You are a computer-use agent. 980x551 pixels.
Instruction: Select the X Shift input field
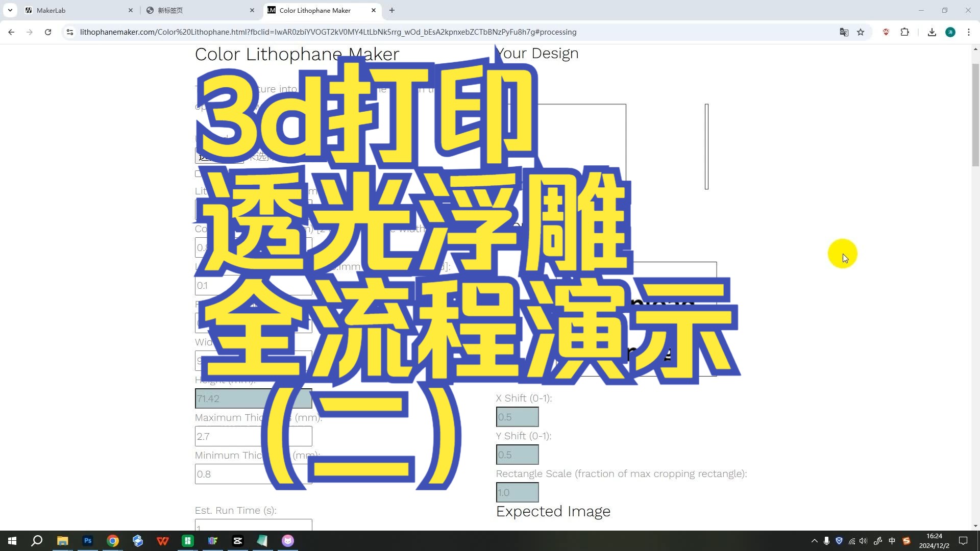click(518, 416)
